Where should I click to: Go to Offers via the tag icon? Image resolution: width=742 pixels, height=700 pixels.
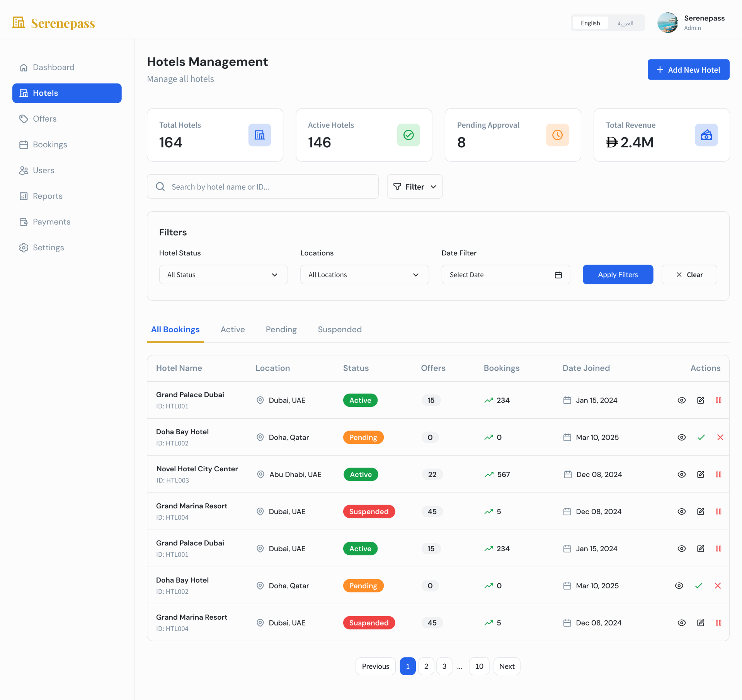point(24,119)
